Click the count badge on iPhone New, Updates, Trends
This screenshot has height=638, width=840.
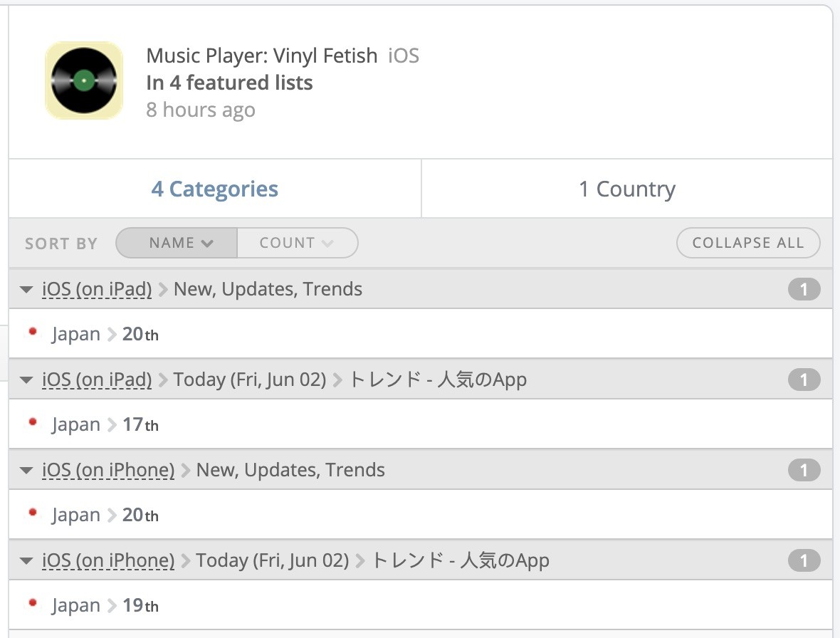pyautogui.click(x=804, y=471)
